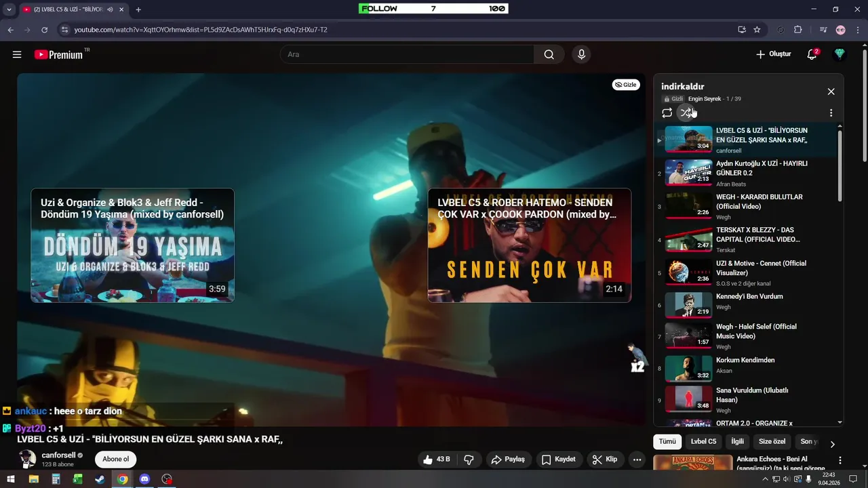Image resolution: width=868 pixels, height=488 pixels.
Task: Save video using Kaydet button
Action: [558, 460]
